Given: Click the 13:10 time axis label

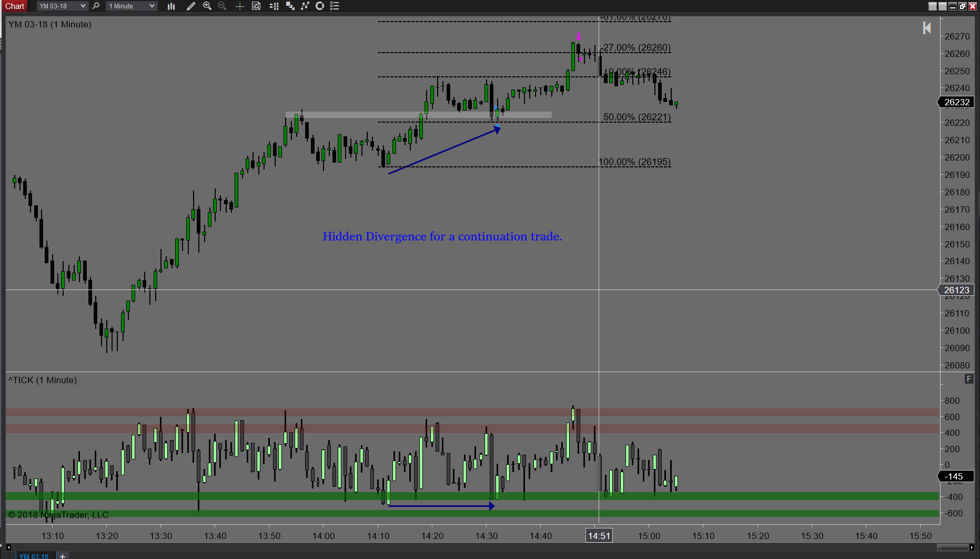Looking at the screenshot, I should tap(53, 536).
